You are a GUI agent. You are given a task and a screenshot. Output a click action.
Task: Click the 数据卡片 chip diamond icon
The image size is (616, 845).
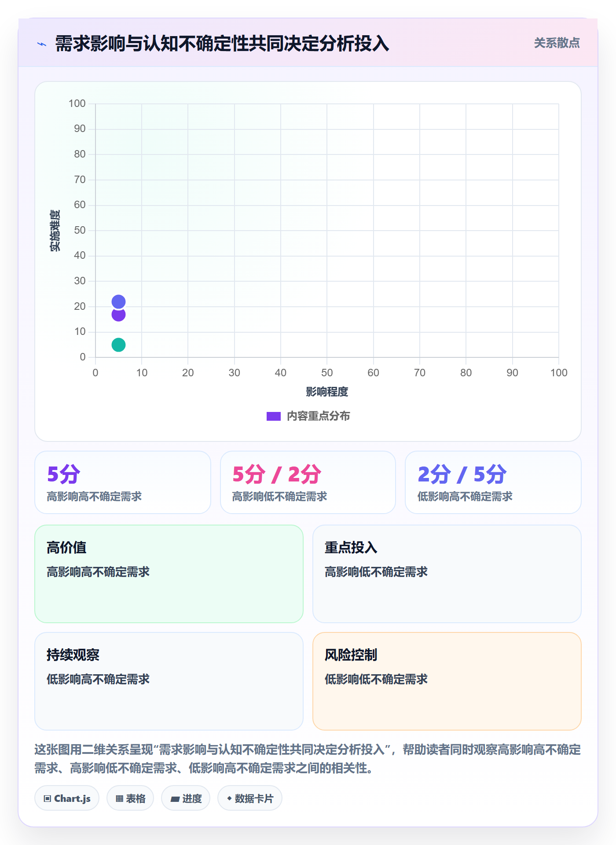click(229, 798)
